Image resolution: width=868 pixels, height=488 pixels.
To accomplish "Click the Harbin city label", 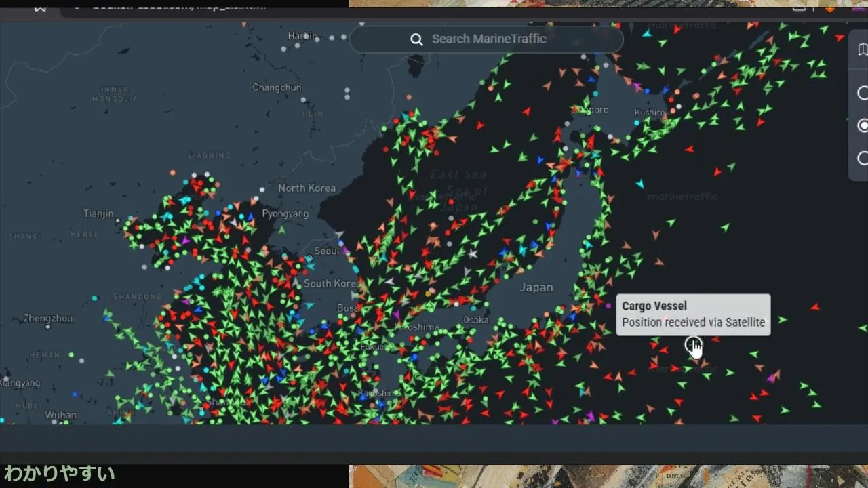I will pyautogui.click(x=302, y=35).
